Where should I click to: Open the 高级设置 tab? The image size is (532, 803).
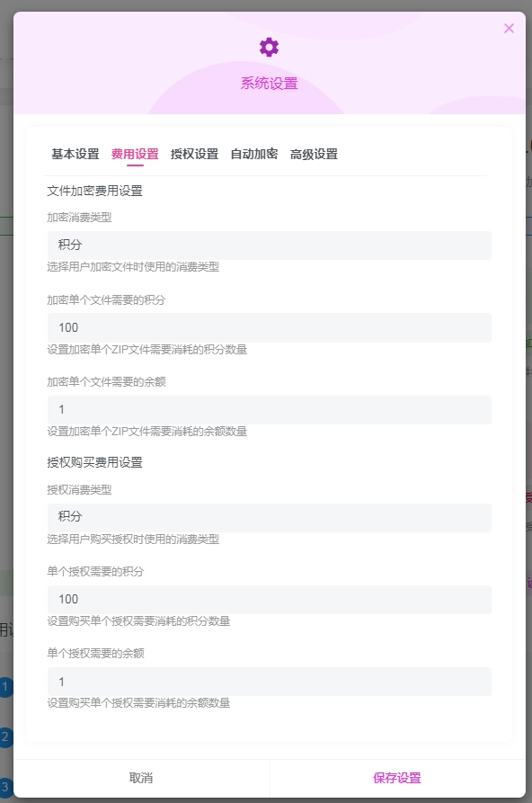tap(314, 154)
